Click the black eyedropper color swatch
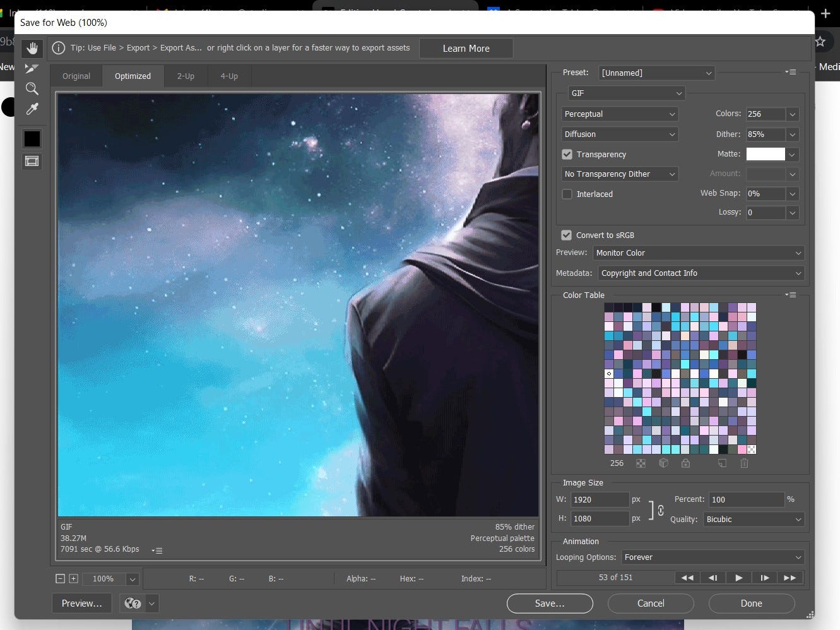The image size is (840, 630). pos(32,138)
